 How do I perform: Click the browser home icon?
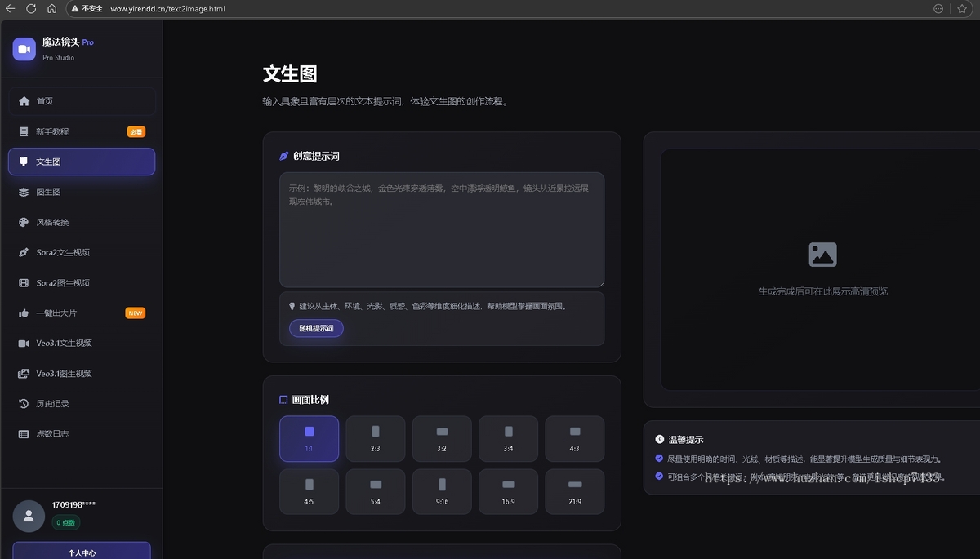tap(51, 8)
